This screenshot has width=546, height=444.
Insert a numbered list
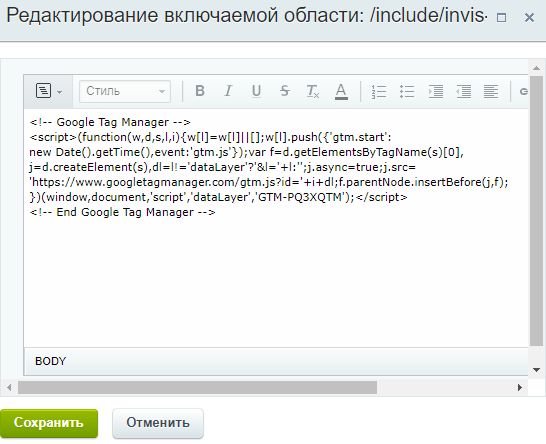tap(379, 91)
